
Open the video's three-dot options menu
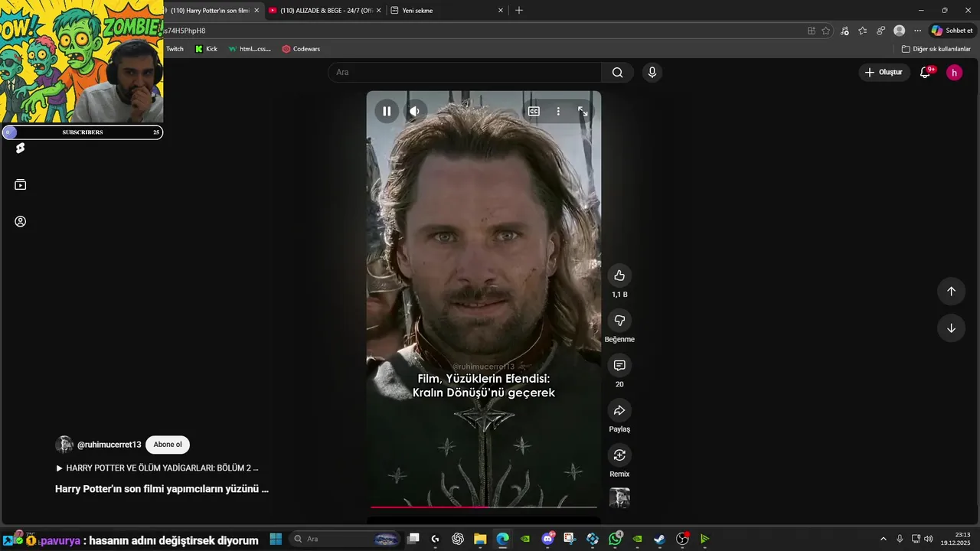click(558, 111)
